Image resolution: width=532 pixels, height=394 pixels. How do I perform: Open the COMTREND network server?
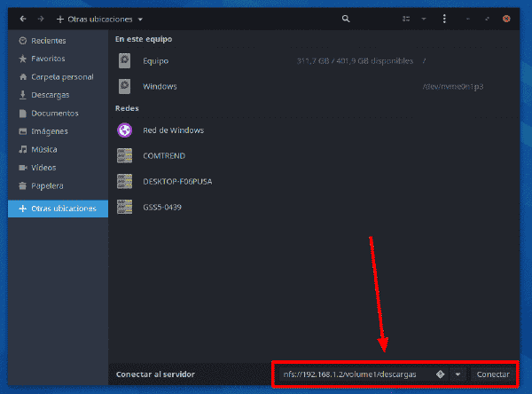pyautogui.click(x=315, y=156)
